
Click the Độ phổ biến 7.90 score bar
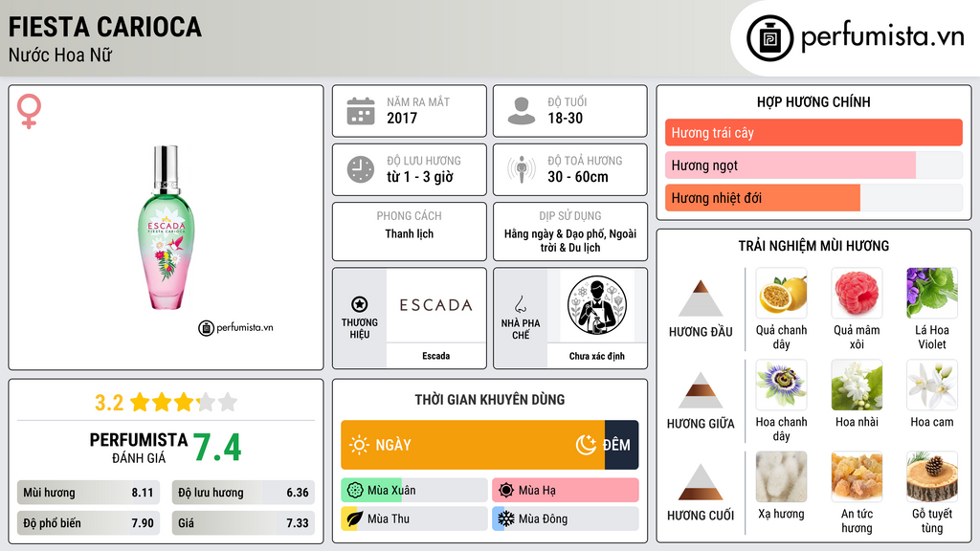(x=88, y=523)
